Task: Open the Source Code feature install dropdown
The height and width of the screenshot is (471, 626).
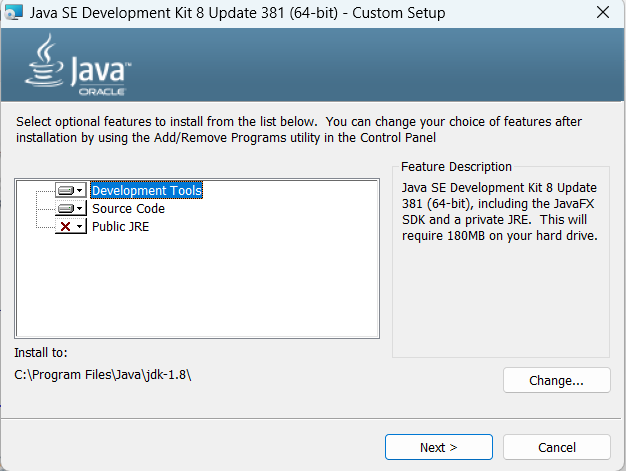Action: 71,208
